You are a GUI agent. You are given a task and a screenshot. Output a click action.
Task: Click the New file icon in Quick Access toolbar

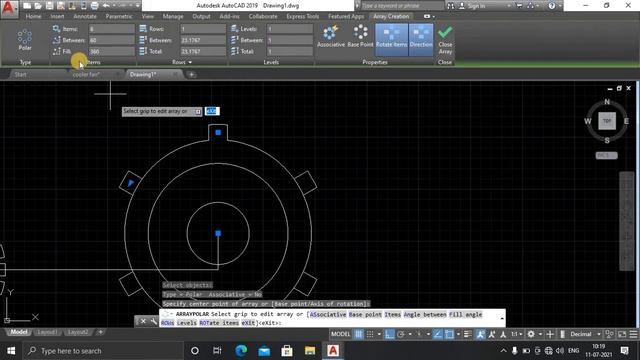click(27, 6)
